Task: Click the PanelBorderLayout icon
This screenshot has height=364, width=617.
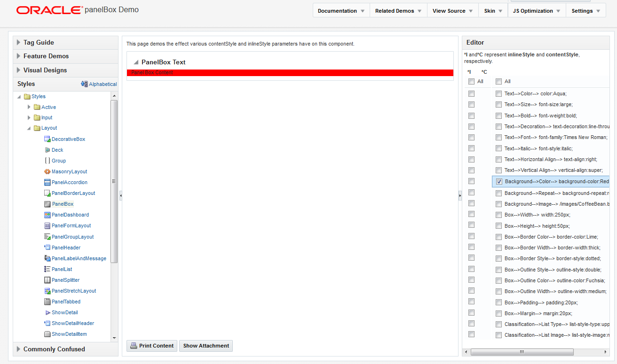Action: [x=47, y=193]
